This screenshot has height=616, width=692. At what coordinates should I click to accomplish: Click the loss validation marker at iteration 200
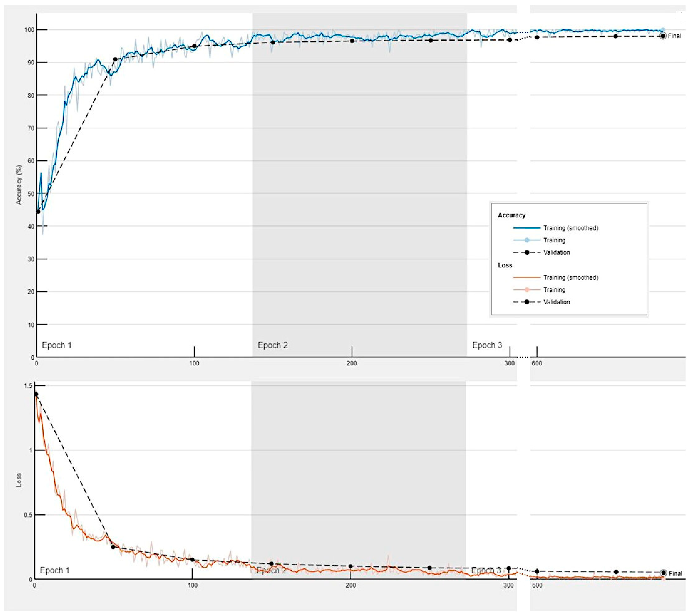pos(351,566)
